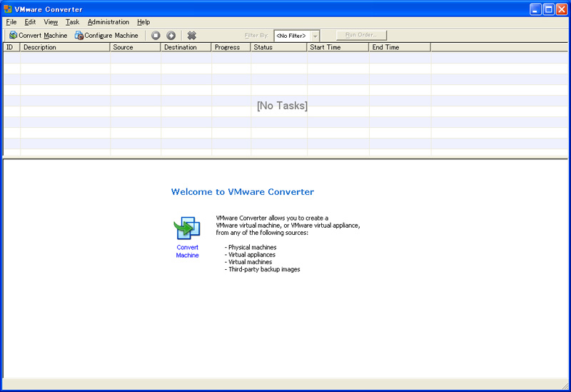The height and width of the screenshot is (392, 571).
Task: Sort by the End Time column header
Action: (x=400, y=47)
